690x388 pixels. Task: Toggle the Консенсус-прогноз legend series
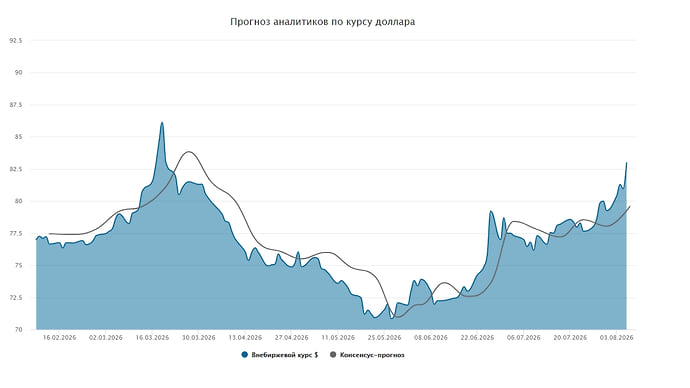click(367, 355)
